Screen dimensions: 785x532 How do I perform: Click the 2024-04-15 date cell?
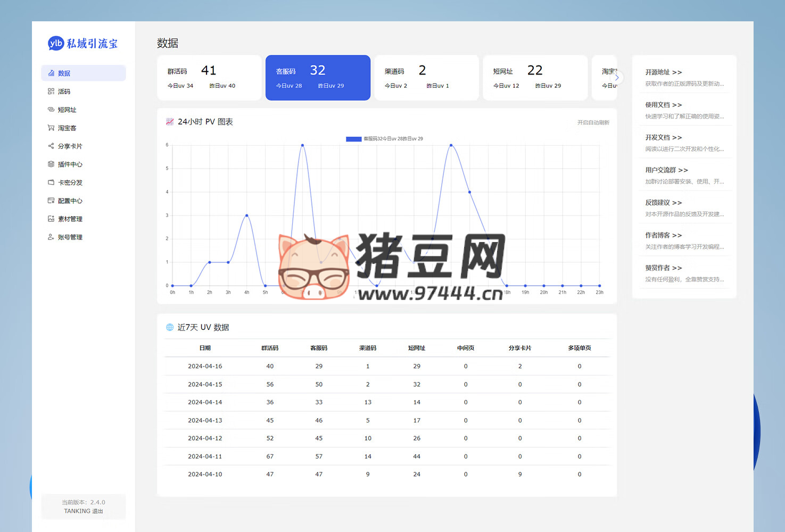205,384
